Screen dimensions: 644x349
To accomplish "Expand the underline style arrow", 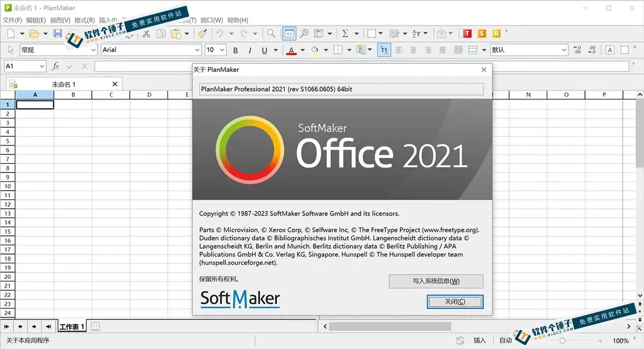I will point(275,50).
